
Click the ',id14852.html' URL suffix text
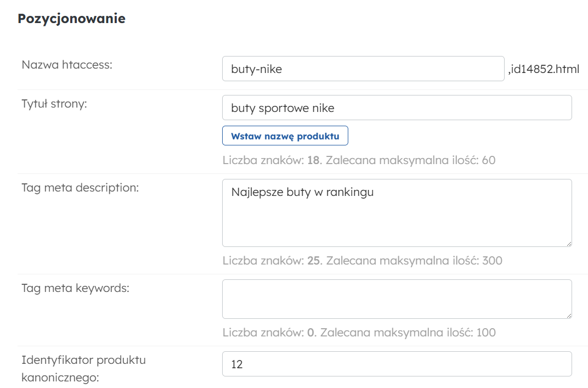(x=543, y=69)
